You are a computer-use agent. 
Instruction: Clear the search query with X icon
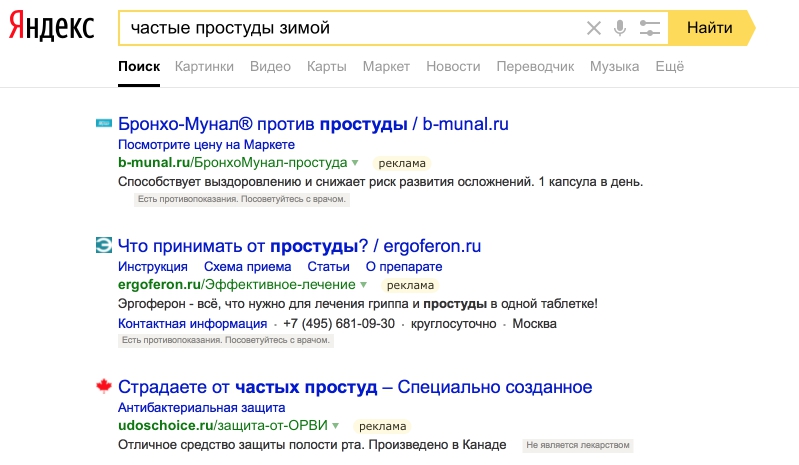click(594, 28)
